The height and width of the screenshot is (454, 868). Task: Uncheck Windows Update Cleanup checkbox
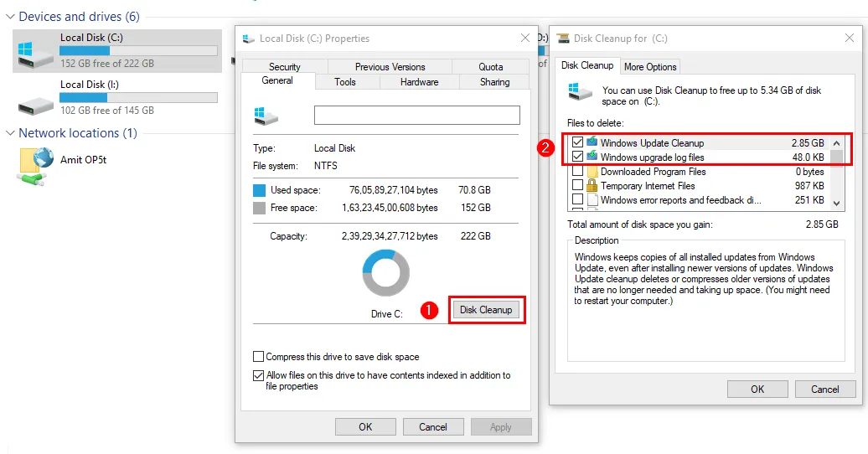click(x=577, y=142)
